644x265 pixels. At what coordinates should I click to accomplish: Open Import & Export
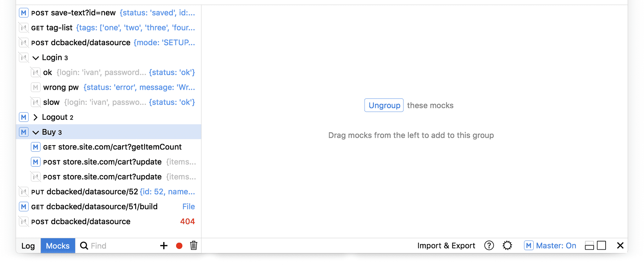(446, 246)
